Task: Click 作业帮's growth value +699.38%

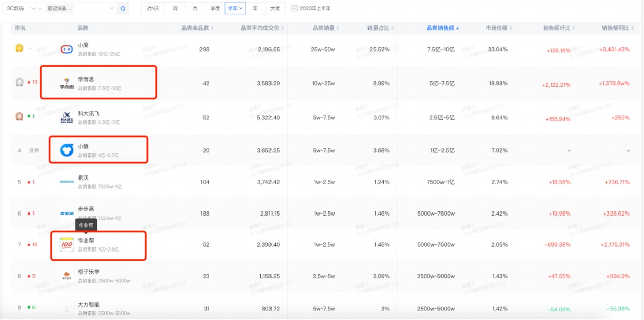Action: (559, 245)
